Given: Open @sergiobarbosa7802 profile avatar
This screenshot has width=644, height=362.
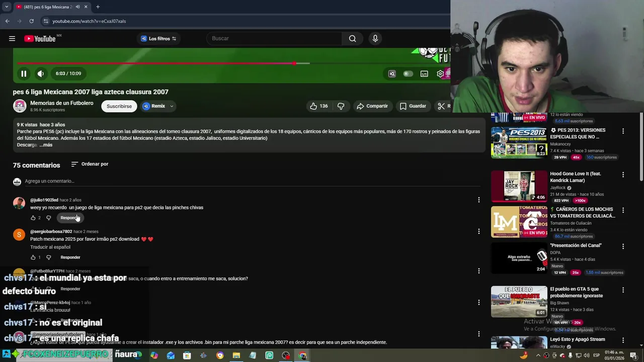Looking at the screenshot, I should point(19,235).
